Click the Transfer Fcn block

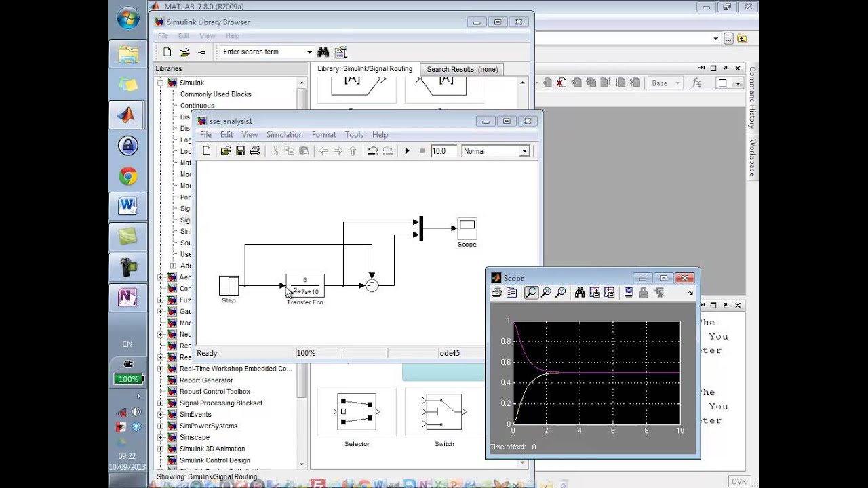pyautogui.click(x=305, y=285)
